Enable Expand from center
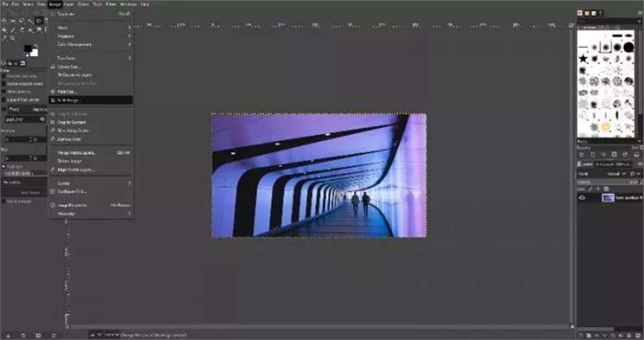Image resolution: width=644 pixels, height=340 pixels. point(4,100)
